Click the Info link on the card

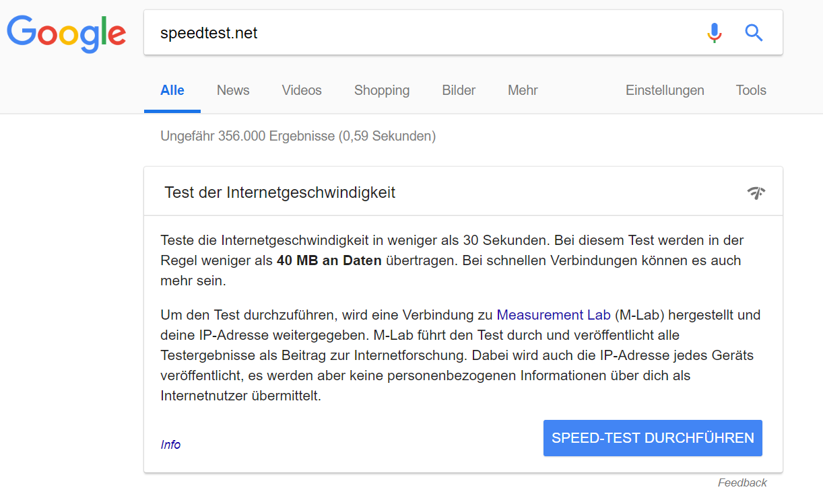[x=170, y=444]
